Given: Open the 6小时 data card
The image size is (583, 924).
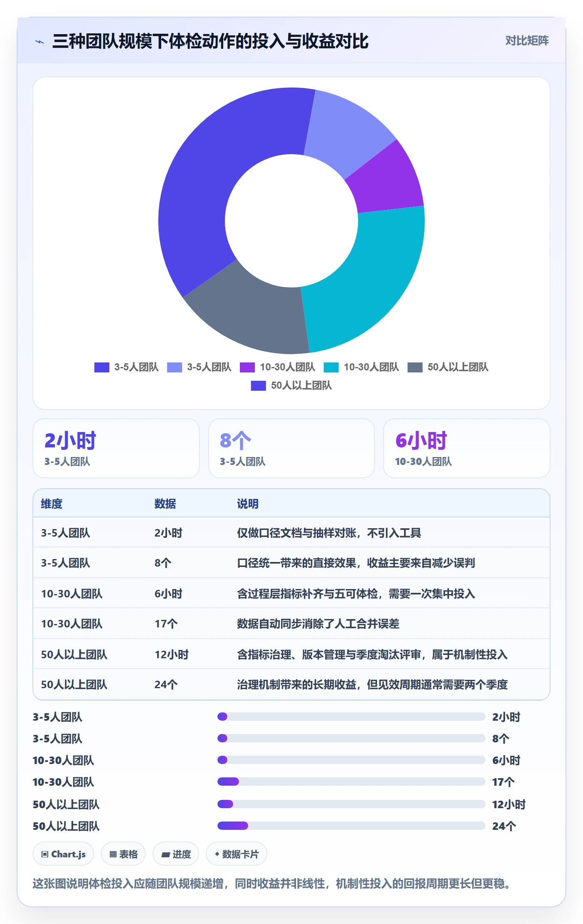Looking at the screenshot, I should tap(467, 448).
